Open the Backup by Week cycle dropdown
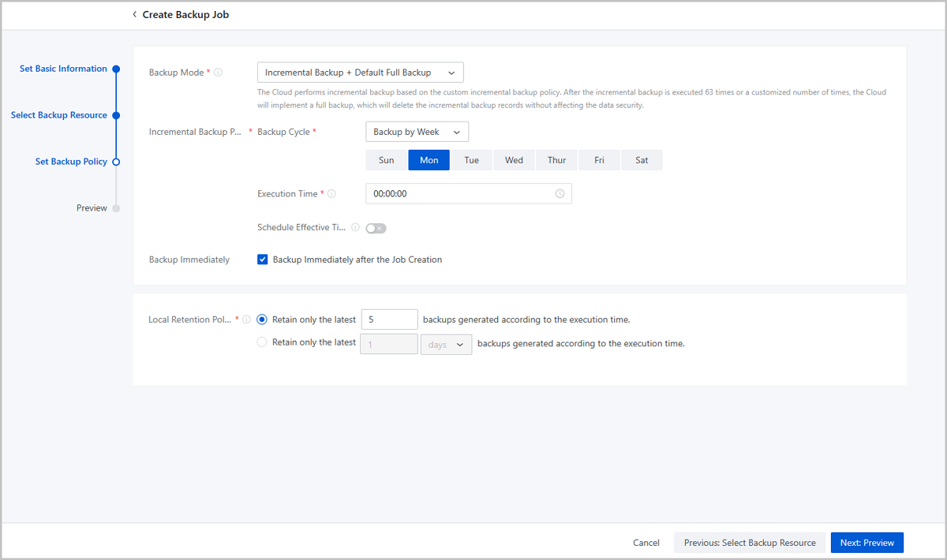947x560 pixels. click(417, 132)
